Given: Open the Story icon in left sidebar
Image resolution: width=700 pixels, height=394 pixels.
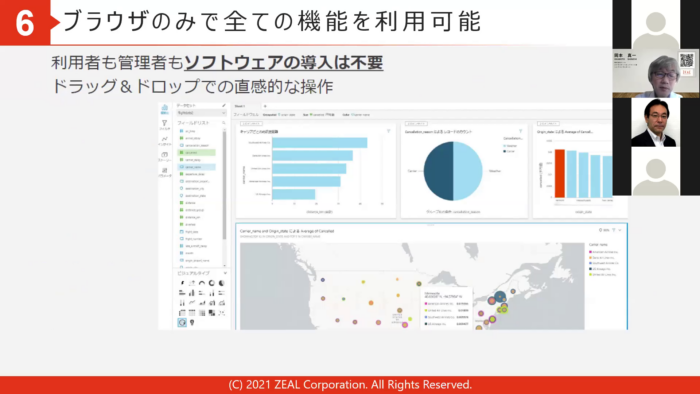Looking at the screenshot, I should coord(165,156).
